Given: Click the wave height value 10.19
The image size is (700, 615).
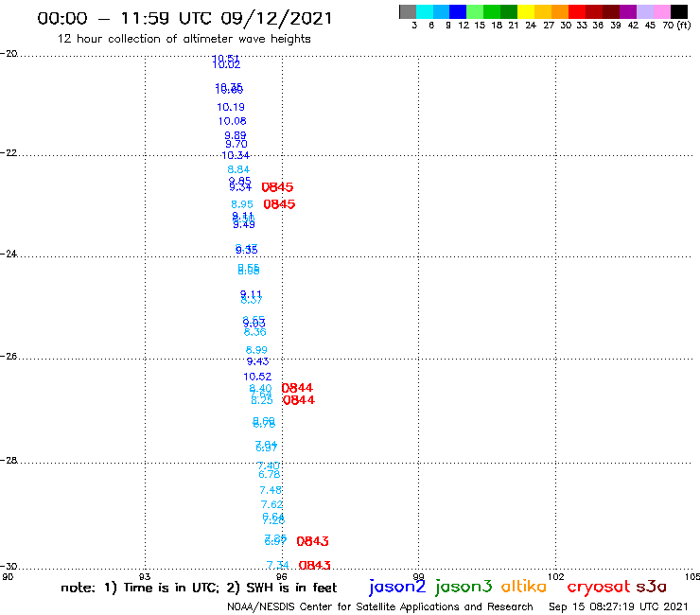Looking at the screenshot, I should tap(231, 107).
